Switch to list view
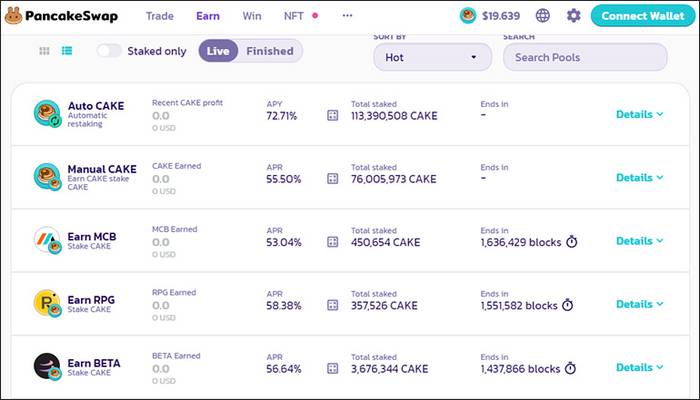The height and width of the screenshot is (400, 700). (67, 51)
